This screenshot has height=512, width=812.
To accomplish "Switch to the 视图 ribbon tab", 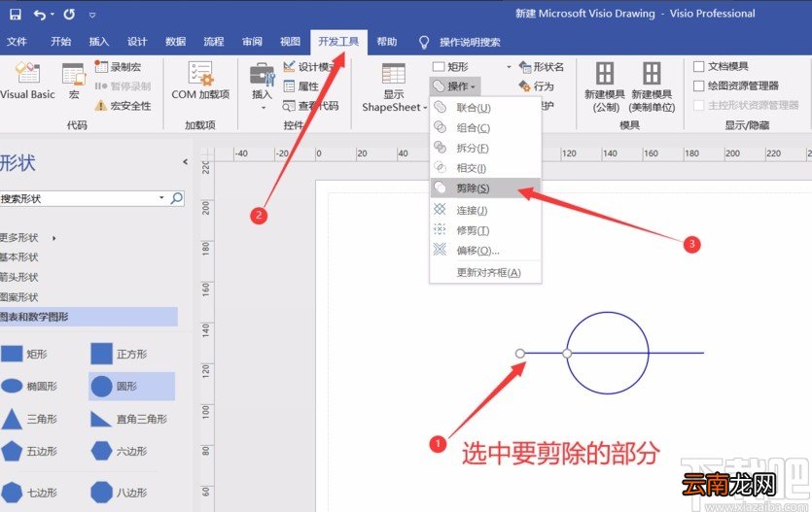I will point(290,42).
